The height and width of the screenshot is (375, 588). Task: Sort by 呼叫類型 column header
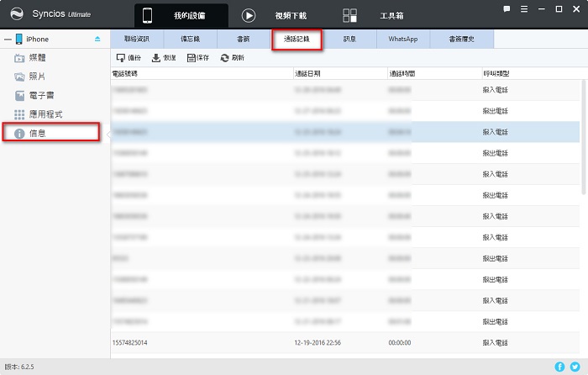531,74
